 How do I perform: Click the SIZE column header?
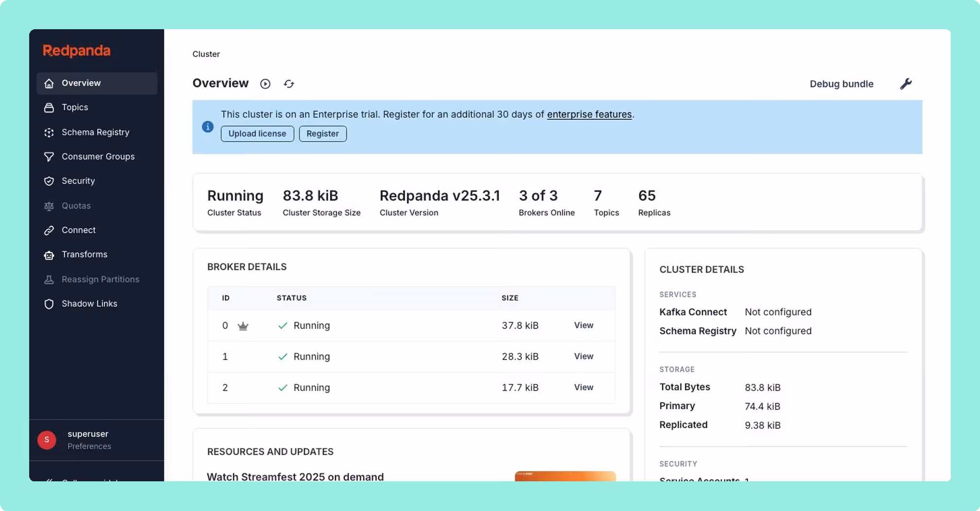tap(510, 298)
